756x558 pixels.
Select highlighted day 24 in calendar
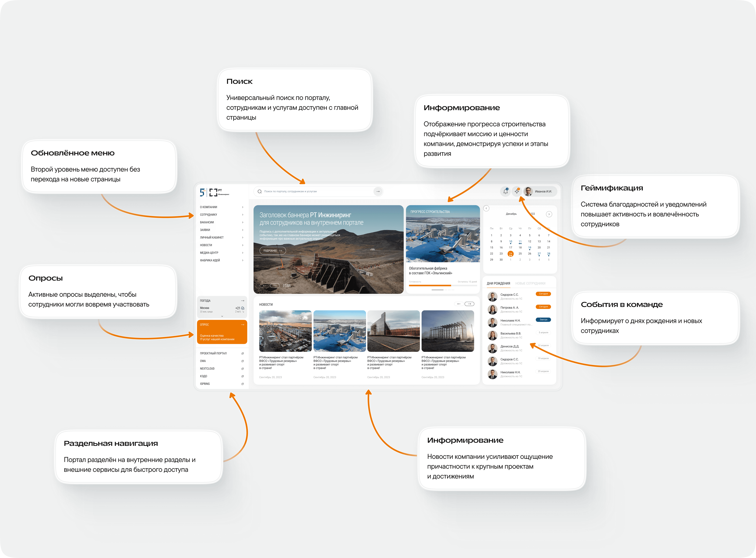tap(510, 254)
